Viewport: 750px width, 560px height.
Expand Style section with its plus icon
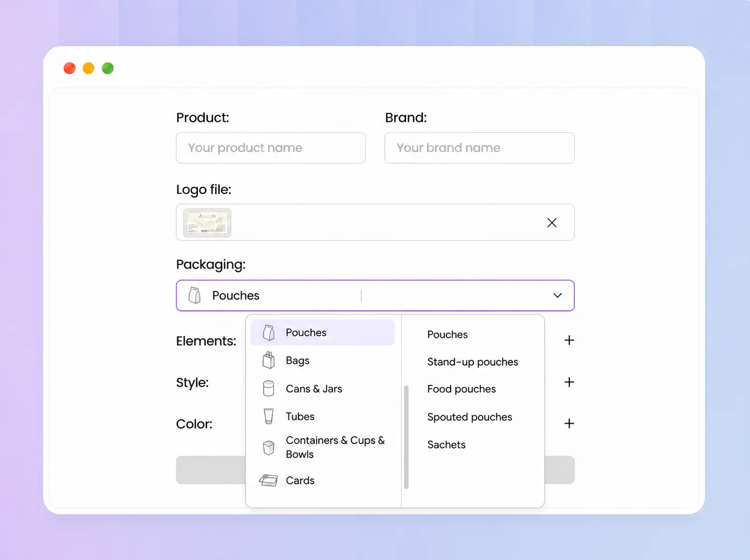569,382
